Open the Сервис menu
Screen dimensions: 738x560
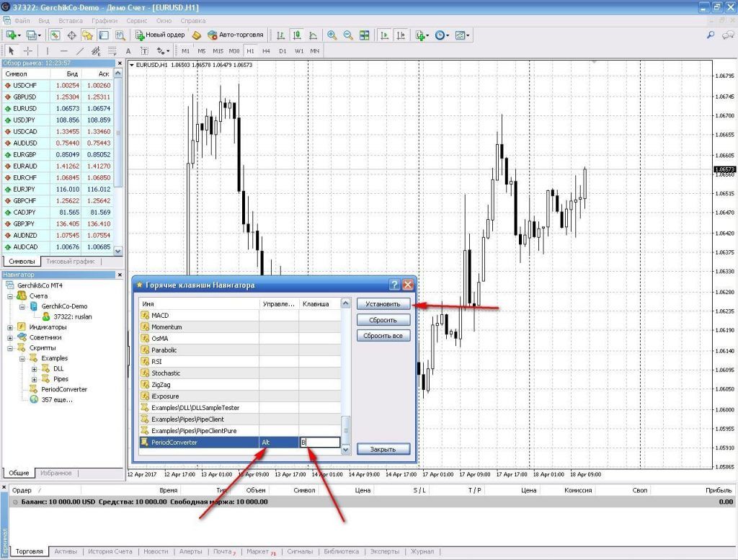click(x=136, y=21)
